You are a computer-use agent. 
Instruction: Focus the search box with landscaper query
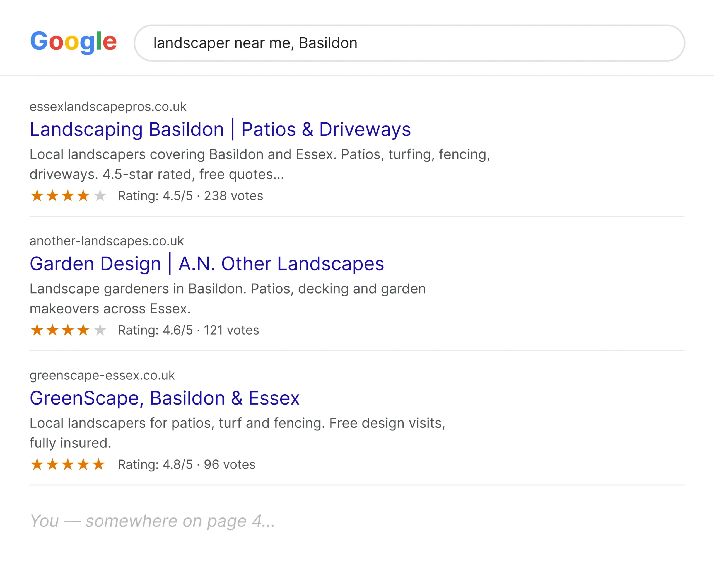tap(409, 43)
